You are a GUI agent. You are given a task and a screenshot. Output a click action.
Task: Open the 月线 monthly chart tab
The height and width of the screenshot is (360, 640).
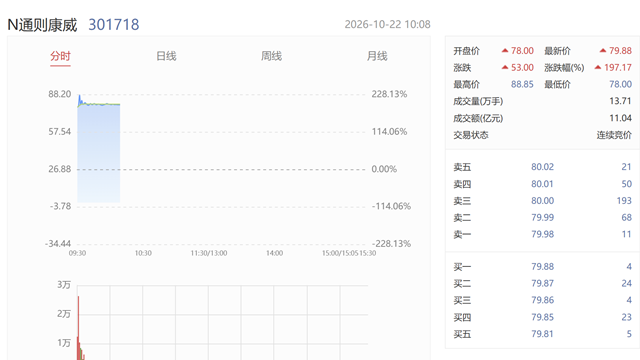coord(377,56)
